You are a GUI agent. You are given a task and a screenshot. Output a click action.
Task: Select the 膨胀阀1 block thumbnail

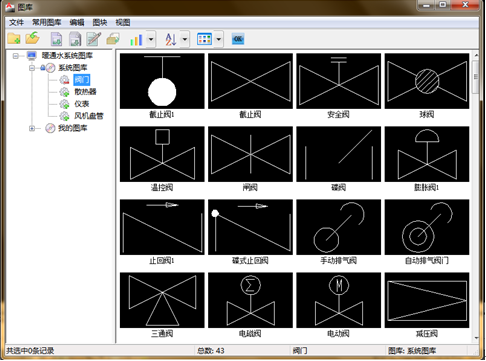coord(427,154)
